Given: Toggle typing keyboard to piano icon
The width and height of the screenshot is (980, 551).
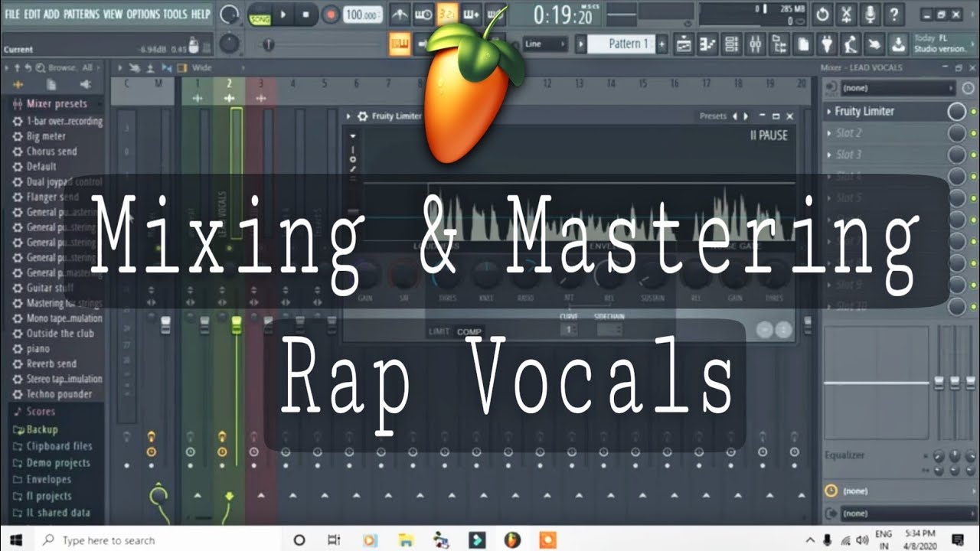Looking at the screenshot, I should pyautogui.click(x=400, y=44).
